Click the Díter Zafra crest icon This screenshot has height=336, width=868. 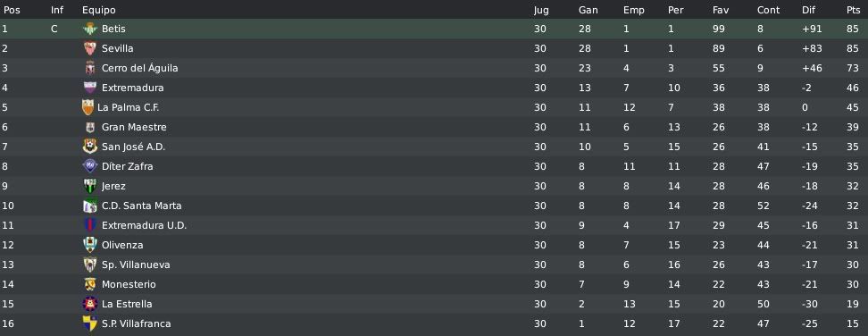89,166
